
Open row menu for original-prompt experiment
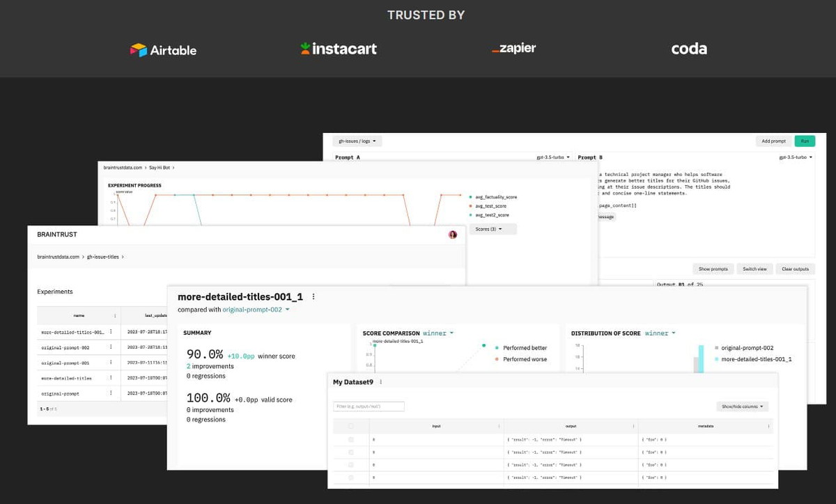(111, 393)
